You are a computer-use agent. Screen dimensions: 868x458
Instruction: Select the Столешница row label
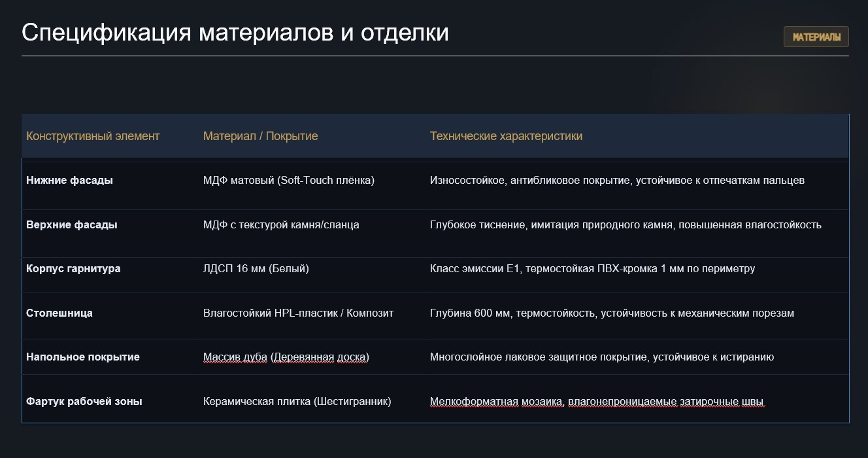coord(59,313)
